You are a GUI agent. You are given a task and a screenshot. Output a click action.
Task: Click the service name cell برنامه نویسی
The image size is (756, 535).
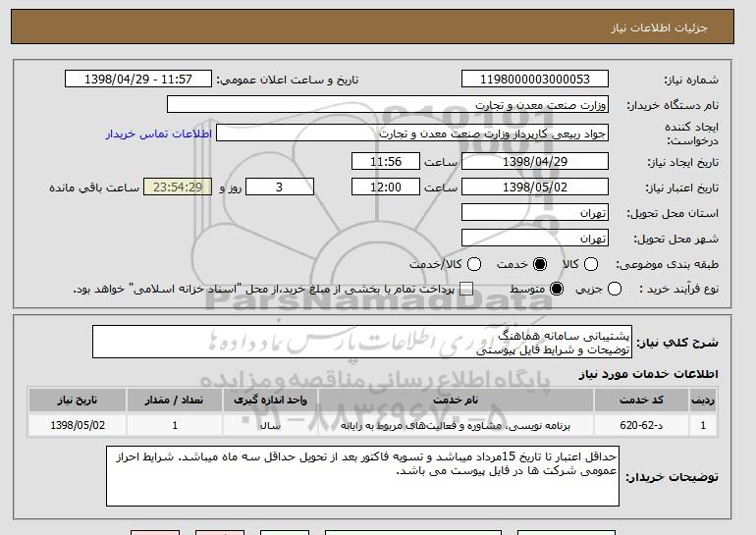click(456, 425)
